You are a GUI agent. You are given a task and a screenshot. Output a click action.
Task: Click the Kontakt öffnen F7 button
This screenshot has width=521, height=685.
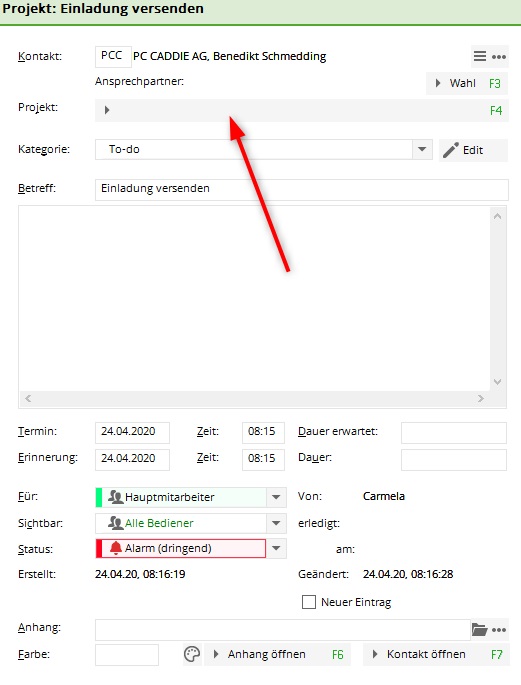pyautogui.click(x=436, y=654)
